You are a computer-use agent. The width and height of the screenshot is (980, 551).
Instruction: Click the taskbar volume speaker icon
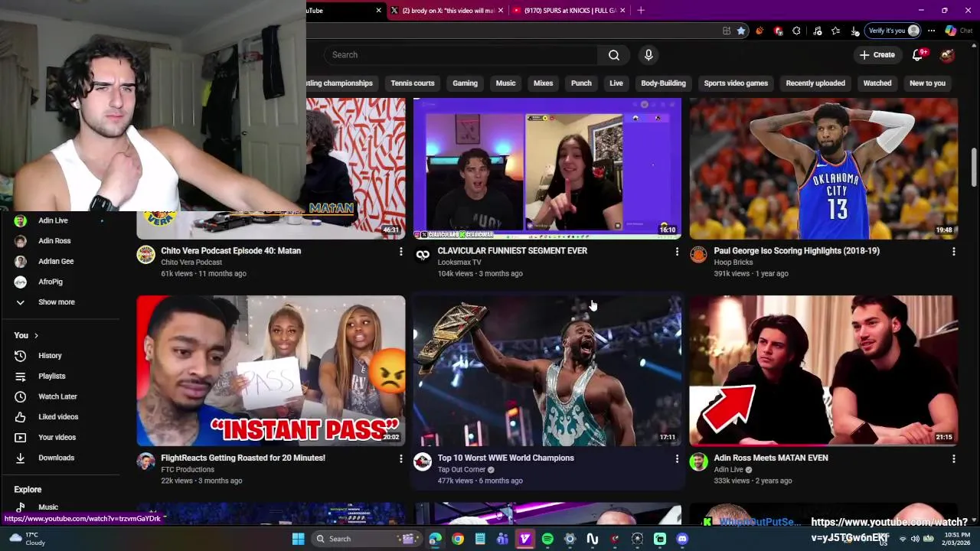(x=915, y=539)
